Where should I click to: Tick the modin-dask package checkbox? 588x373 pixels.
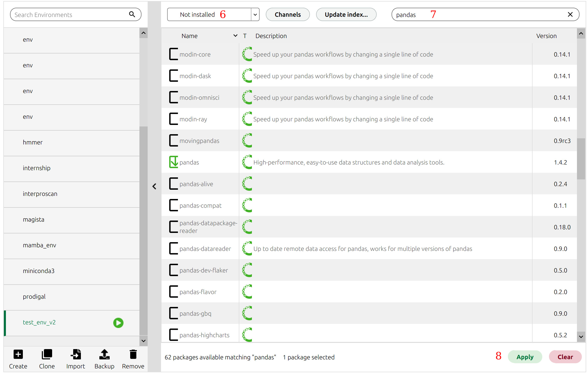pos(174,76)
